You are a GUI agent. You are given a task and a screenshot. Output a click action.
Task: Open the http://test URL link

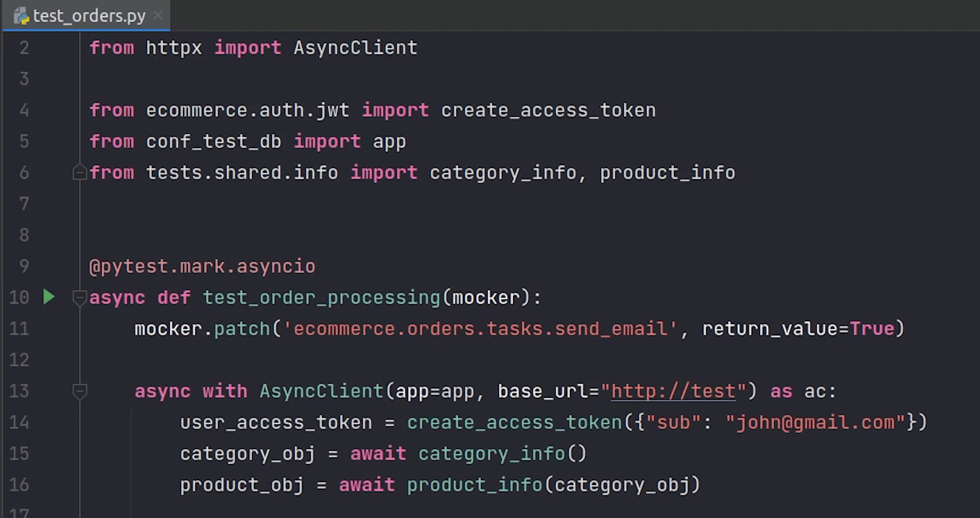(x=673, y=392)
